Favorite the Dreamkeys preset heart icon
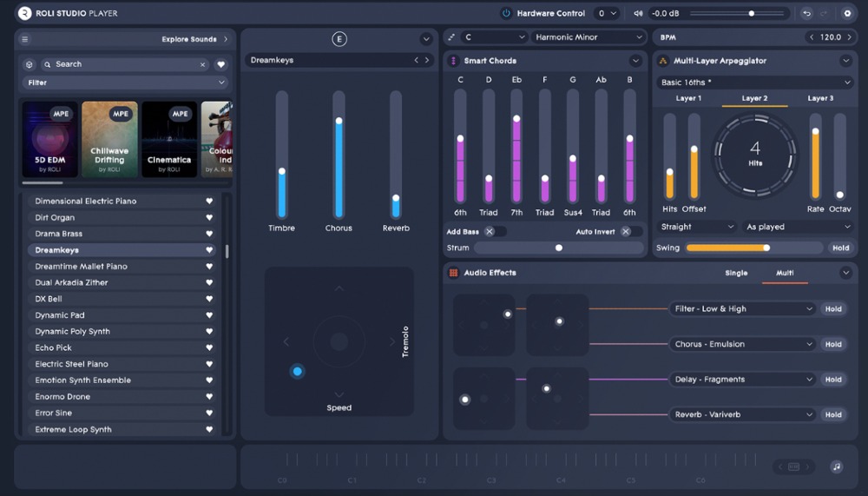 (209, 250)
